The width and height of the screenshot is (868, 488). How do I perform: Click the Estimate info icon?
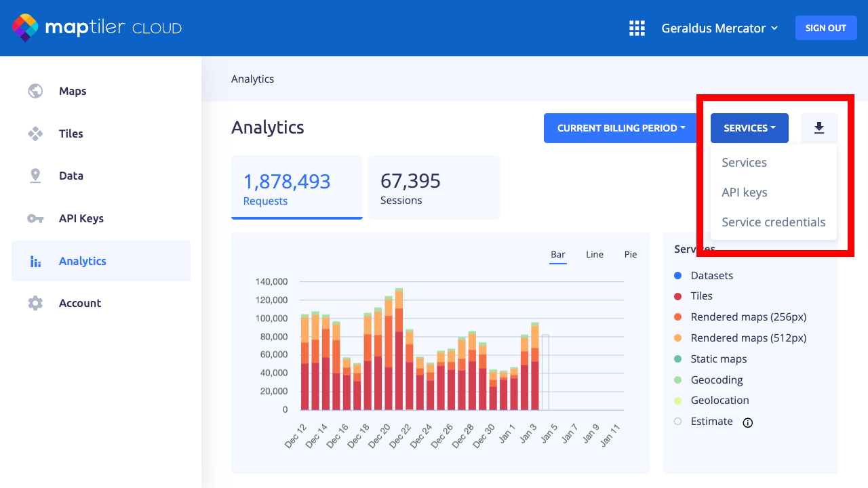(x=748, y=422)
